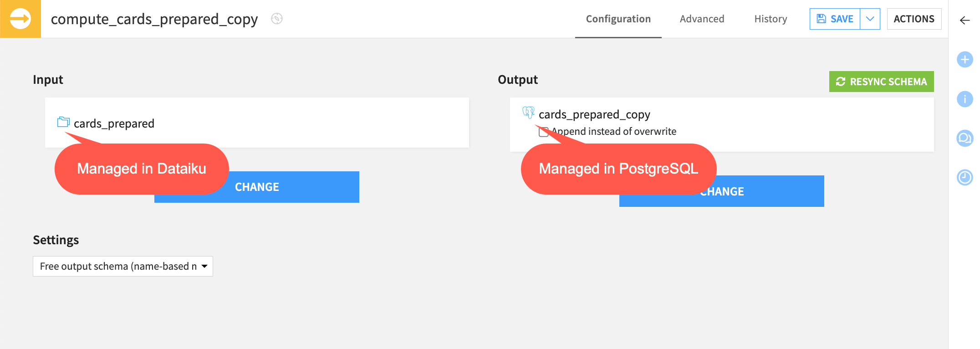Open the History tab
980x349 pixels.
pyautogui.click(x=771, y=19)
